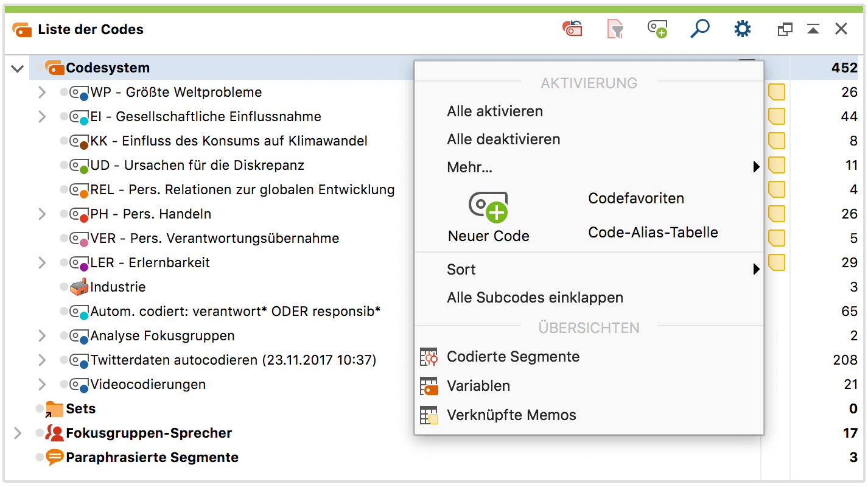The height and width of the screenshot is (487, 868).
Task: Open the memo icon of VER row
Action: click(777, 238)
